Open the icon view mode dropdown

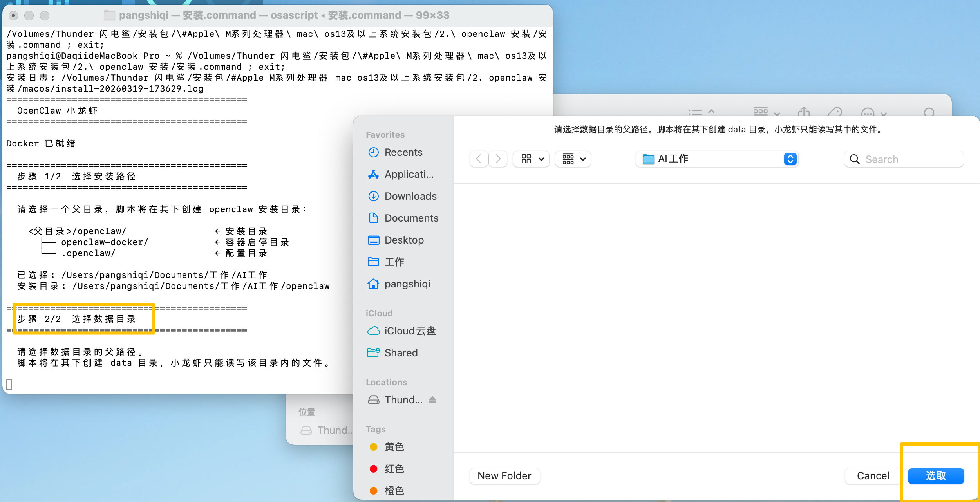pyautogui.click(x=531, y=159)
